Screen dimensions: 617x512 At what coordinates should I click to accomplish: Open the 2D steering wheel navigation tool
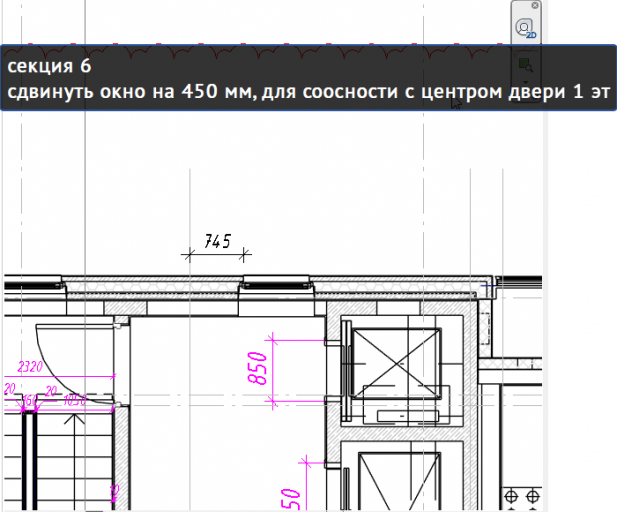525,28
